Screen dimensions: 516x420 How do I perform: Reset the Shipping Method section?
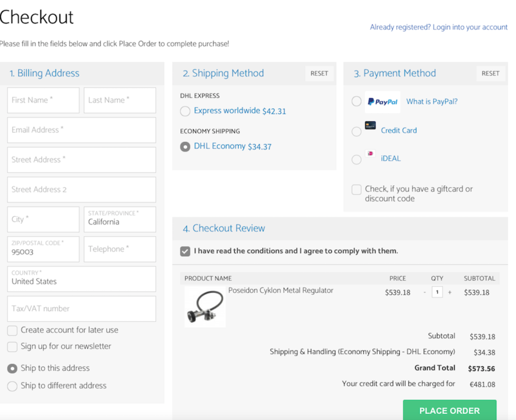(x=319, y=74)
